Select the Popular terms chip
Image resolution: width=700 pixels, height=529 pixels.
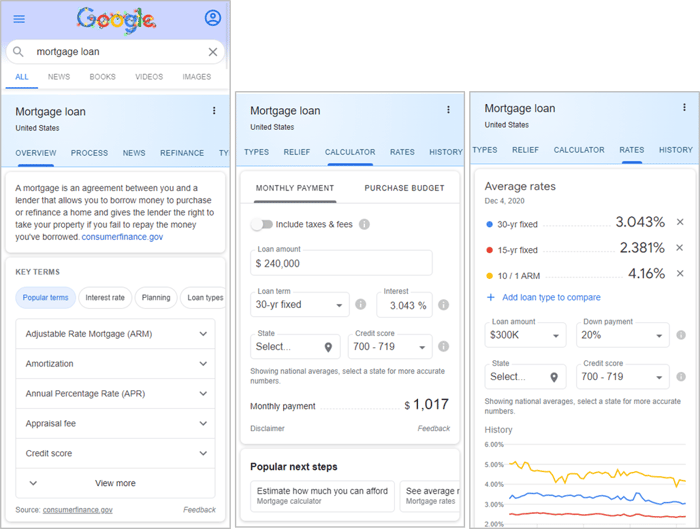pyautogui.click(x=45, y=297)
